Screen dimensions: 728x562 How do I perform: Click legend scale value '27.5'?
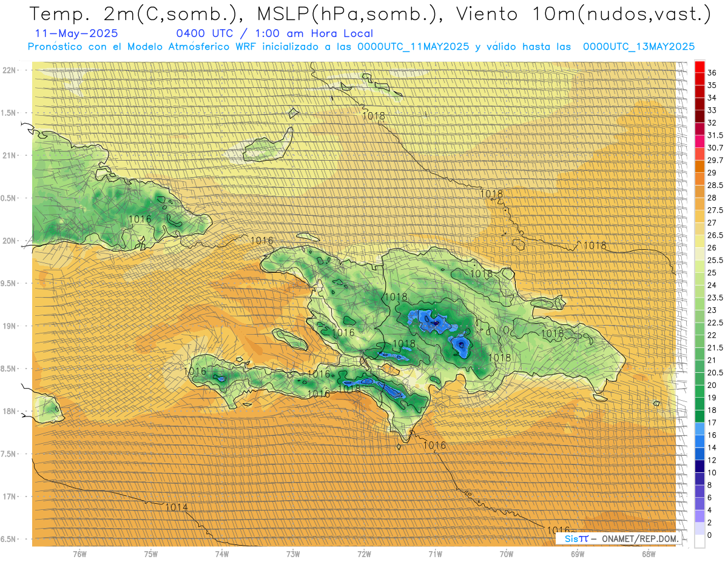(x=715, y=210)
